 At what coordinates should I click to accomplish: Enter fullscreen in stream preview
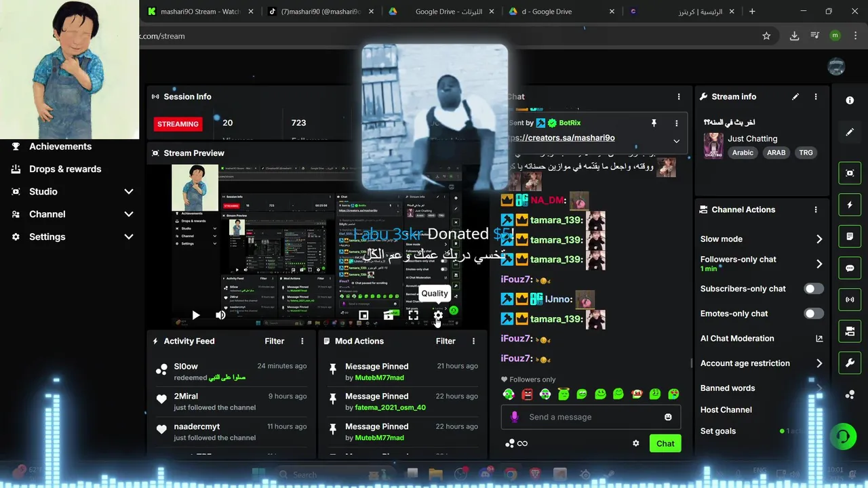(x=413, y=315)
